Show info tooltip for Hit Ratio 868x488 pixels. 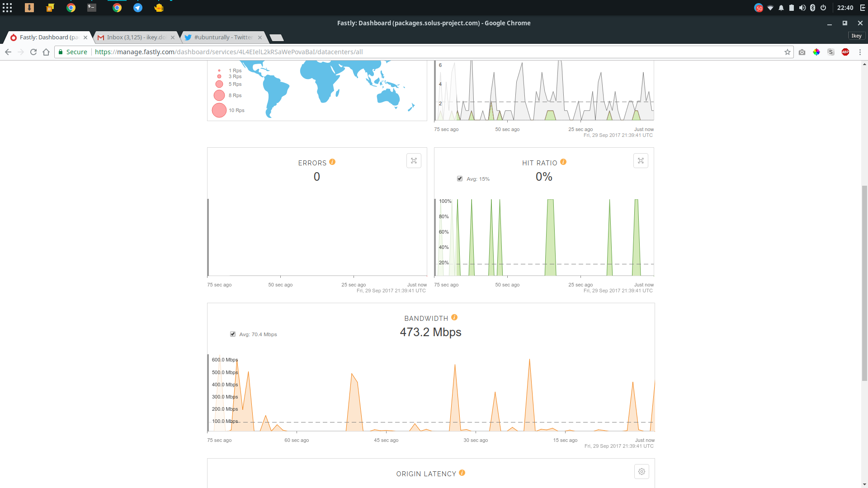[x=563, y=162]
